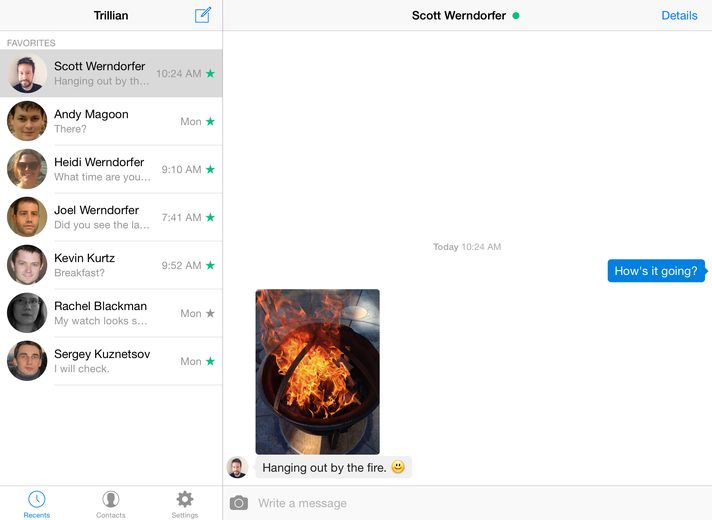712x520 pixels.
Task: Toggle gray star for Rachel Blackman
Action: click(x=210, y=313)
